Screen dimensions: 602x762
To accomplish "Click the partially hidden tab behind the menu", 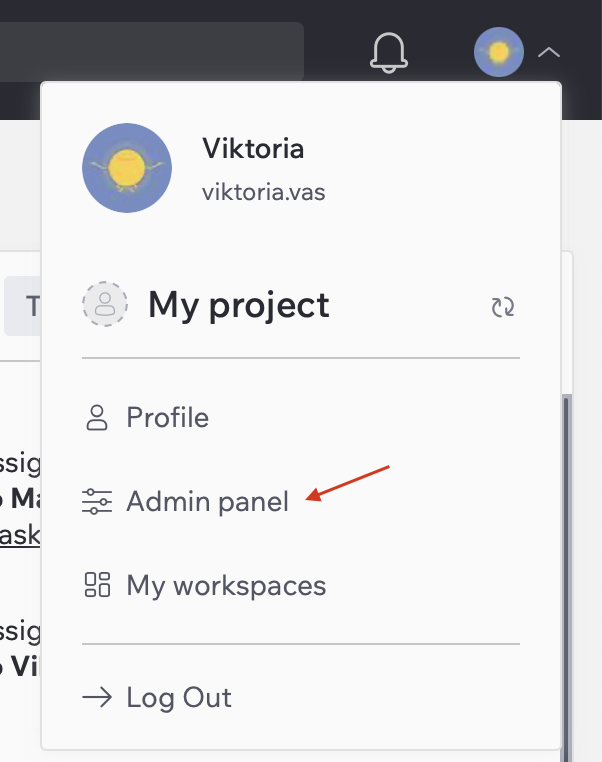I will click(x=22, y=306).
